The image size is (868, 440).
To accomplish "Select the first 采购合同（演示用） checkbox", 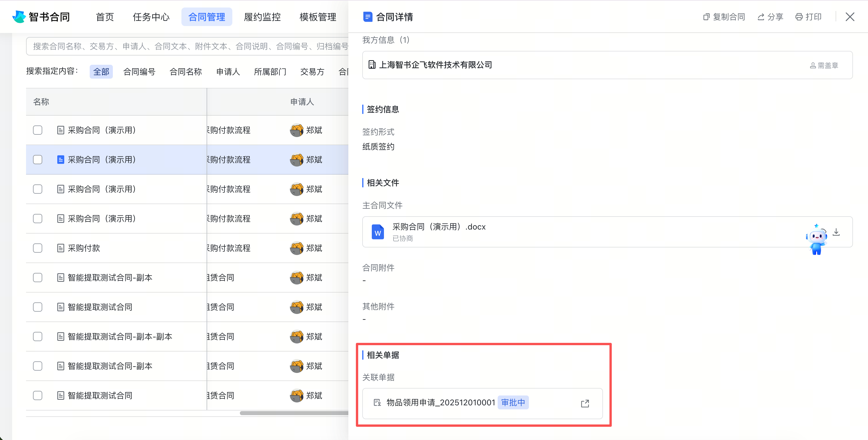I will (x=37, y=130).
